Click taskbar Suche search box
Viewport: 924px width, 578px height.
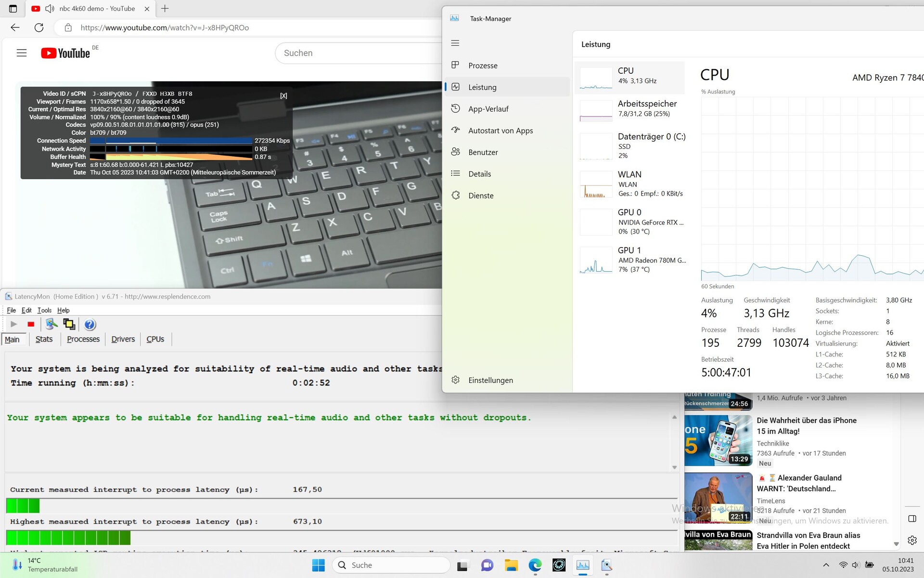391,565
